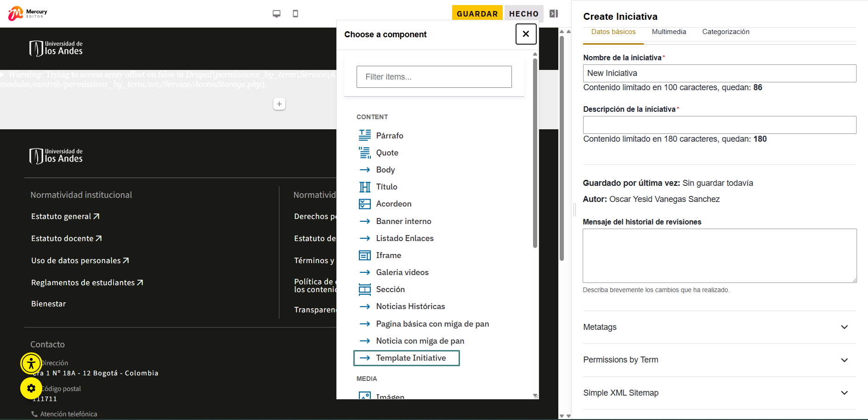
Task: Focus the Filter items search field
Action: click(x=434, y=77)
